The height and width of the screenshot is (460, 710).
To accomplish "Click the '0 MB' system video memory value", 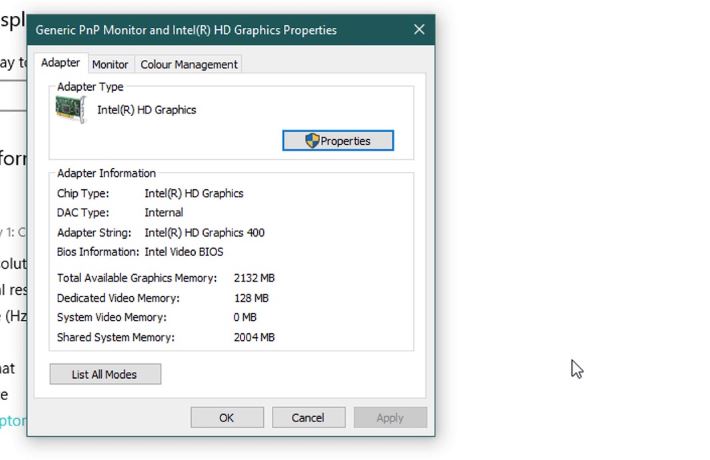I will click(245, 317).
